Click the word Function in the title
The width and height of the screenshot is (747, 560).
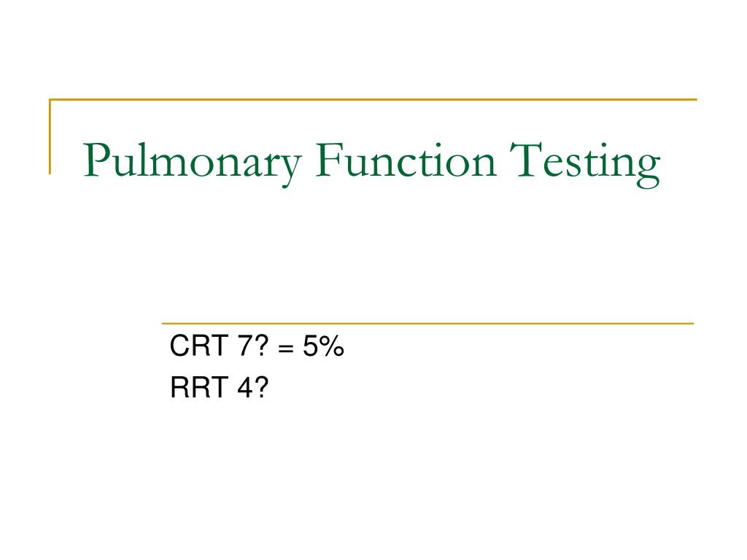pos(406,160)
